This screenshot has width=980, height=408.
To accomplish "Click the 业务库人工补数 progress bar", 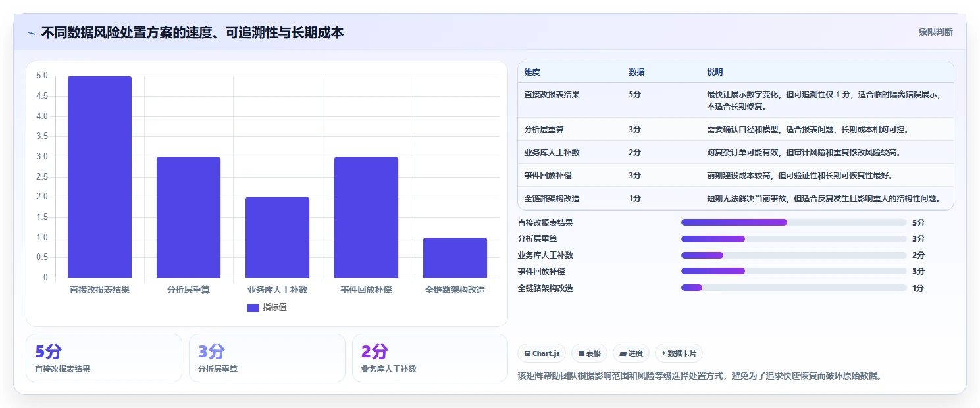I will tap(794, 255).
